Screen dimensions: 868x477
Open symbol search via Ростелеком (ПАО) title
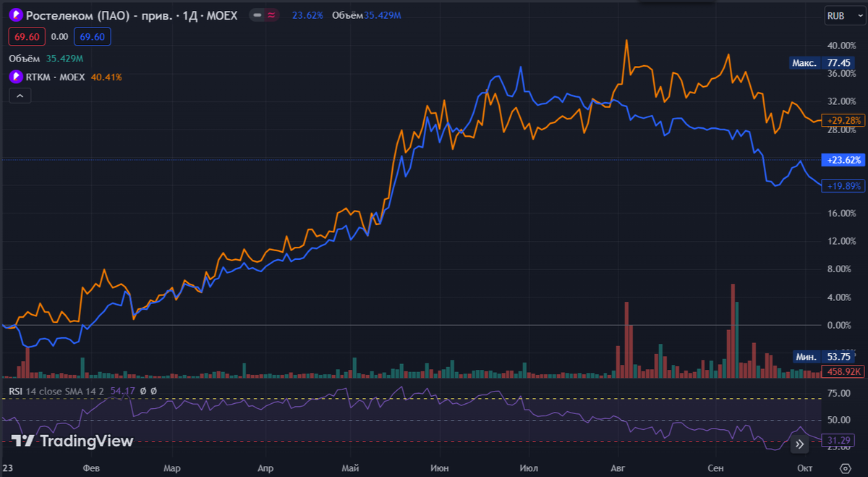tap(131, 15)
